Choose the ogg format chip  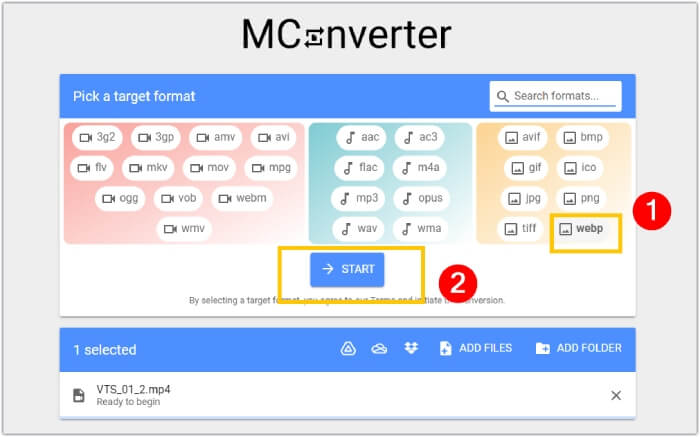point(120,198)
